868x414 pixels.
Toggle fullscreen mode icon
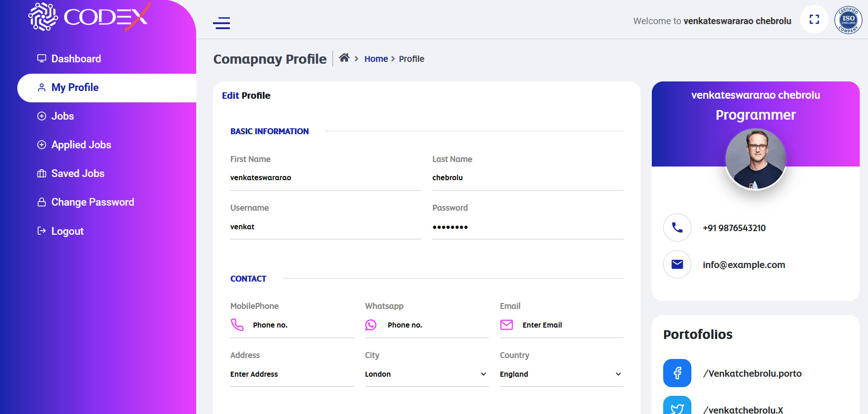point(814,20)
